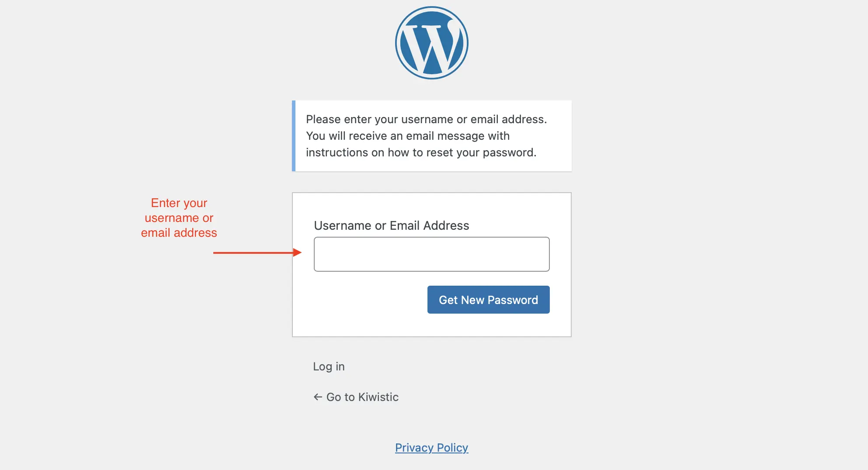The height and width of the screenshot is (470, 868).
Task: Click inside the Username or Email Address field
Action: [431, 254]
